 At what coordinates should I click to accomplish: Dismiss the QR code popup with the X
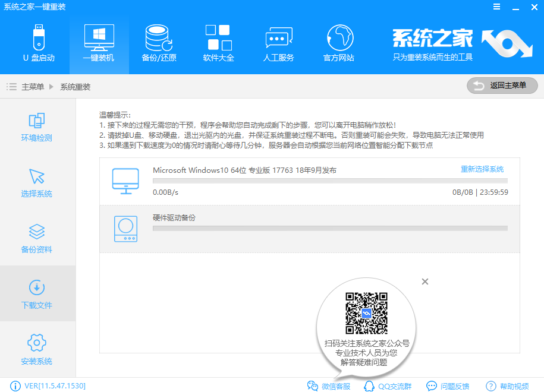[x=425, y=281]
